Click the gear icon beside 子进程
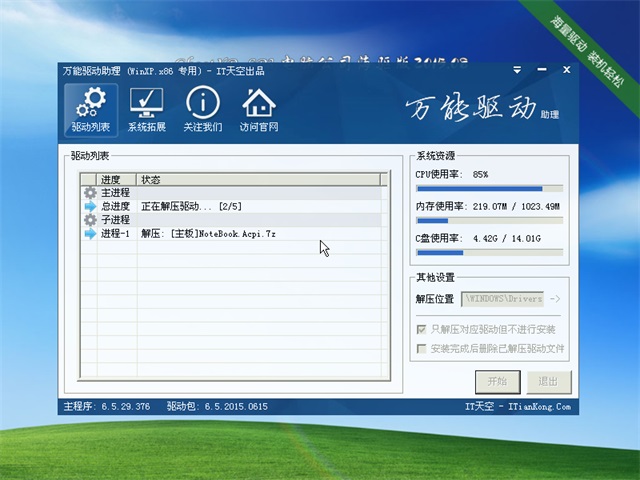Viewport: 640px width, 480px height. point(90,220)
